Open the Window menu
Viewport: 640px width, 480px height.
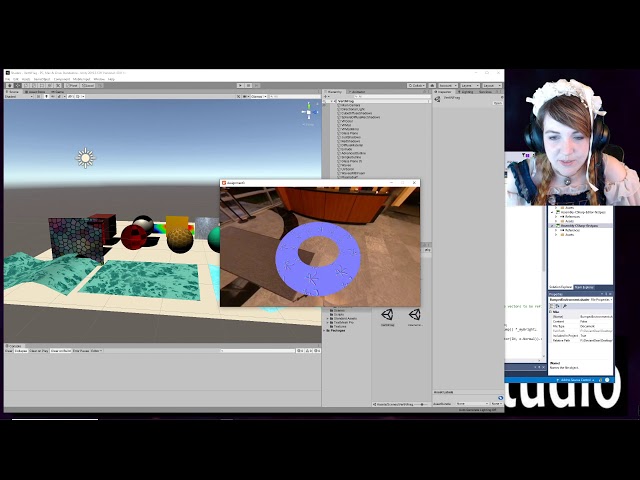[99, 79]
